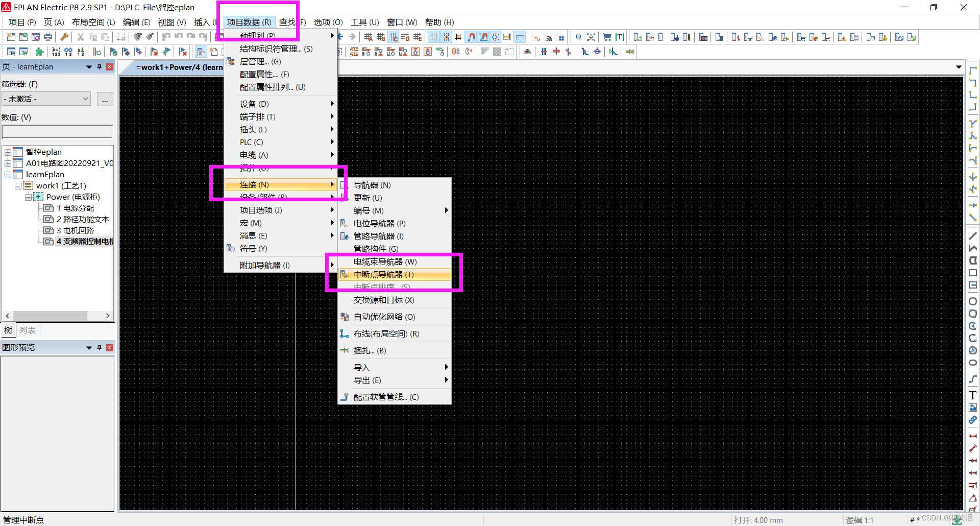Collapse the work1 (工艺1) node
The height and width of the screenshot is (526, 980).
[x=18, y=186]
